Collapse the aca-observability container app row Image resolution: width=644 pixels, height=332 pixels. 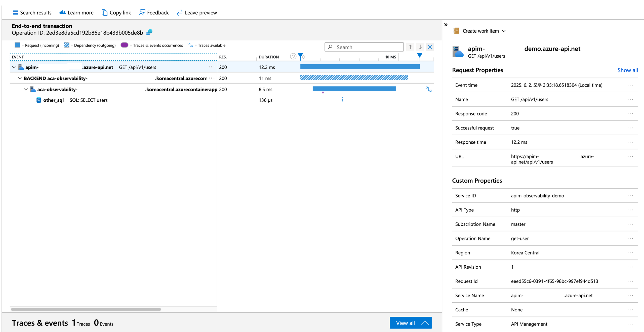[x=26, y=89]
